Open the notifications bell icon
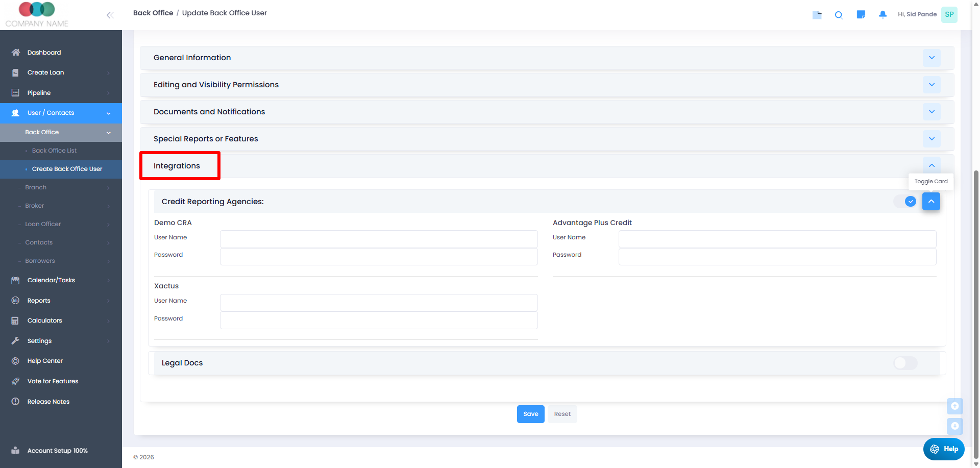The width and height of the screenshot is (980, 468). 883,15
